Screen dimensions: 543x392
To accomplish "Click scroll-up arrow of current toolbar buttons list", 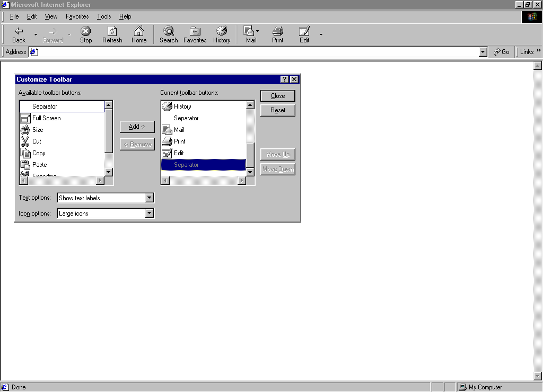I will point(250,105).
